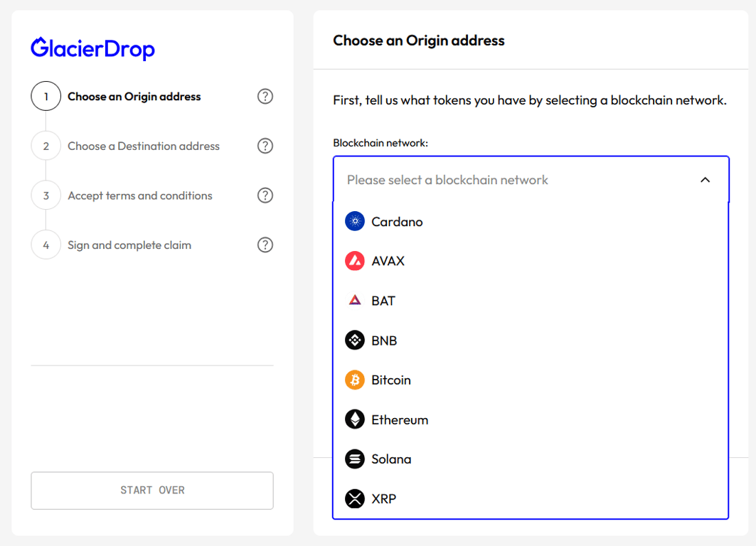Open help for Sign and complete claim
This screenshot has width=756, height=546.
265,245
